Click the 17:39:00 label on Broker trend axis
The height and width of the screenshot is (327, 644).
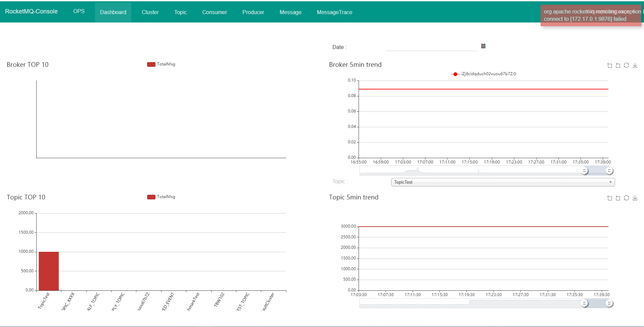click(603, 162)
